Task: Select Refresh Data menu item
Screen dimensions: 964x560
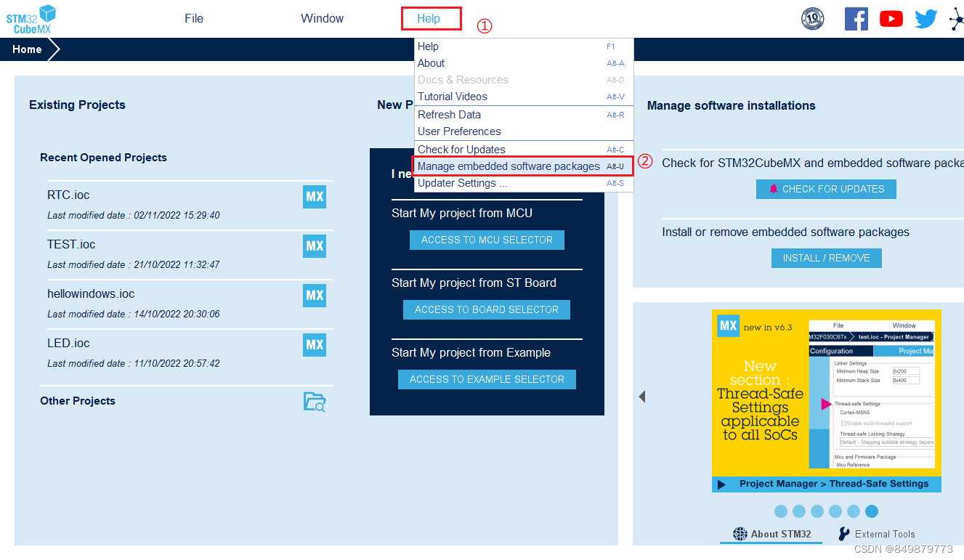Action: 524,115
